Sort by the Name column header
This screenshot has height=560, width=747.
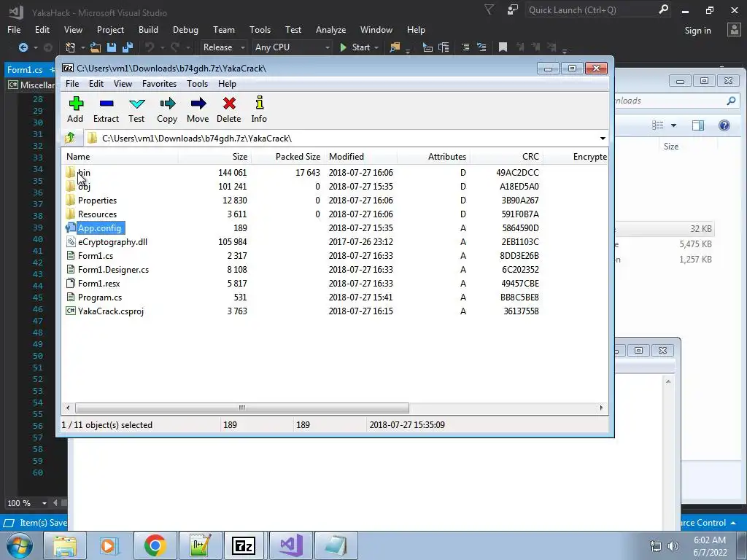[120, 156]
